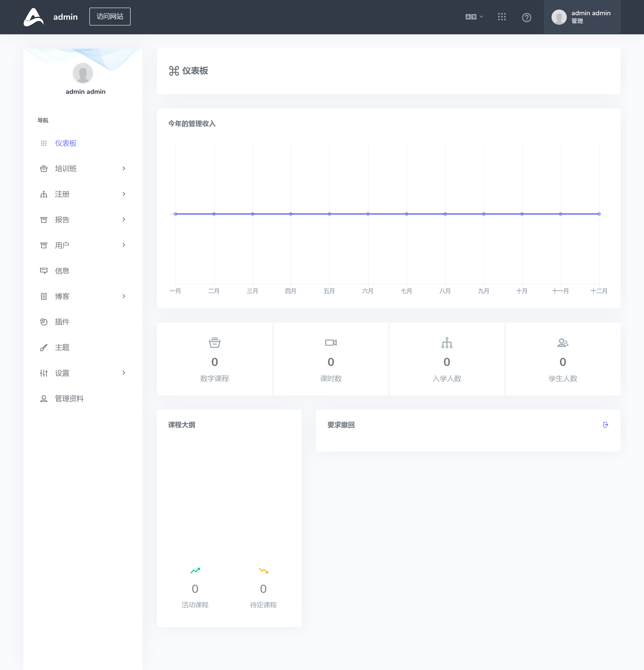Open the language selector dropdown
The image size is (644, 670).
coord(474,17)
